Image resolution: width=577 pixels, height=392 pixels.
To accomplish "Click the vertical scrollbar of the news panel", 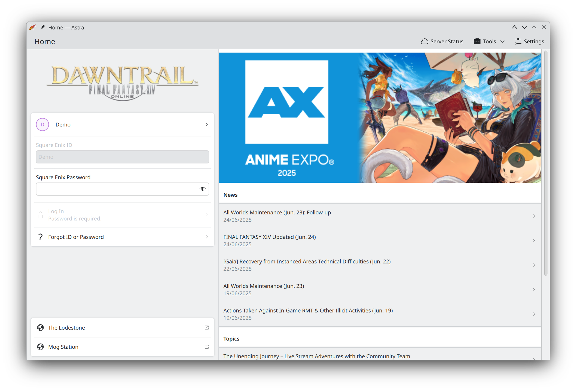I will click(545, 163).
